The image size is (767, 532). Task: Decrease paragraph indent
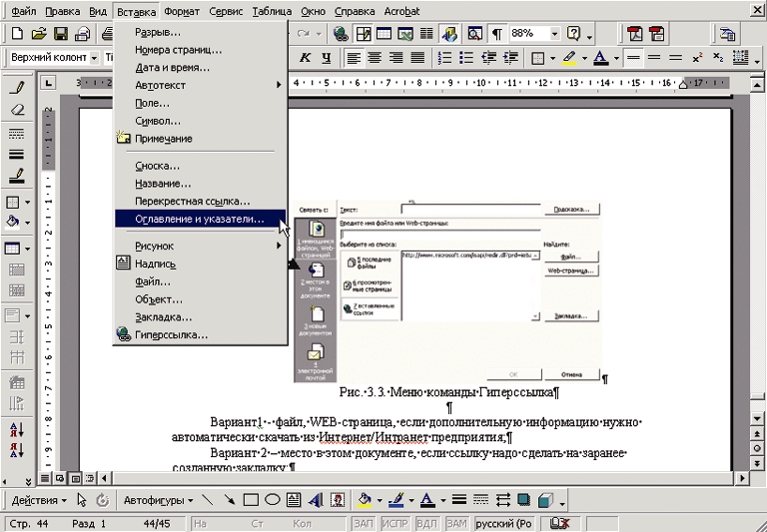point(488,58)
